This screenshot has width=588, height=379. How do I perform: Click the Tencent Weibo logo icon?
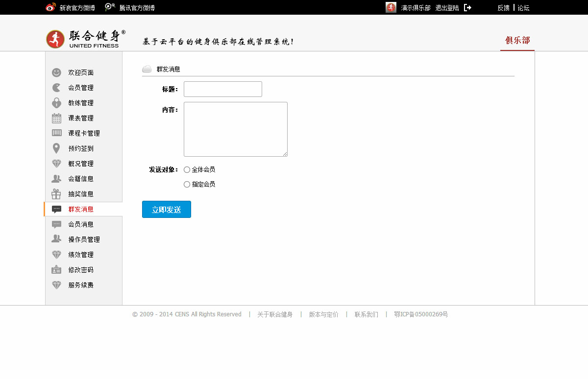tap(110, 7)
